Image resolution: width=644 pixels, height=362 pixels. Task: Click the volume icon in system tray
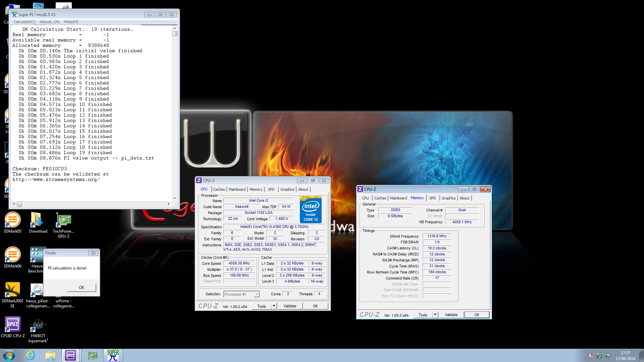tap(591, 356)
